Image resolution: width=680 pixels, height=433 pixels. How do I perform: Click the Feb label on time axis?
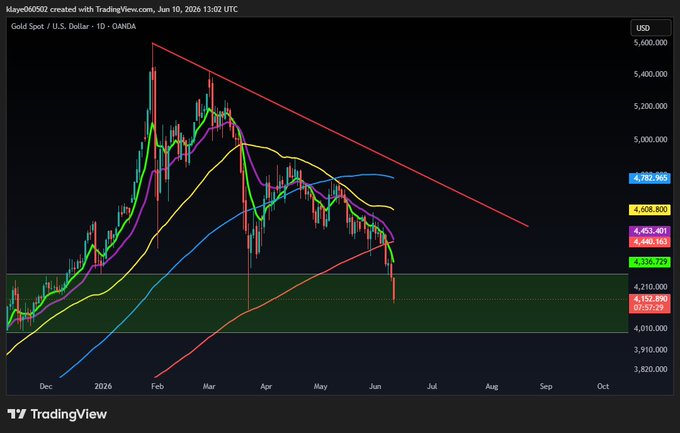click(x=157, y=386)
